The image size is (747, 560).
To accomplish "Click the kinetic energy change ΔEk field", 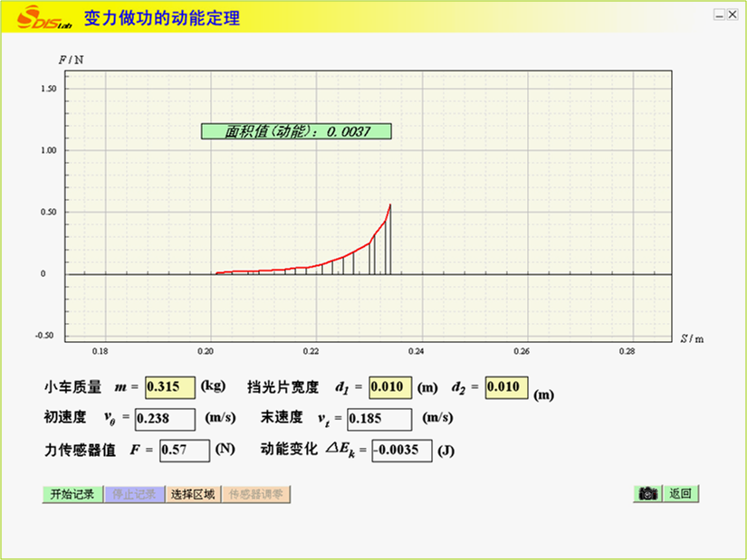I will [402, 450].
